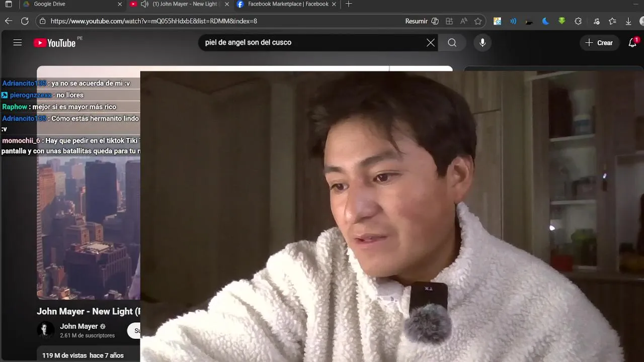Open the Extensions puzzle icon
The width and height of the screenshot is (644, 362).
(578, 21)
